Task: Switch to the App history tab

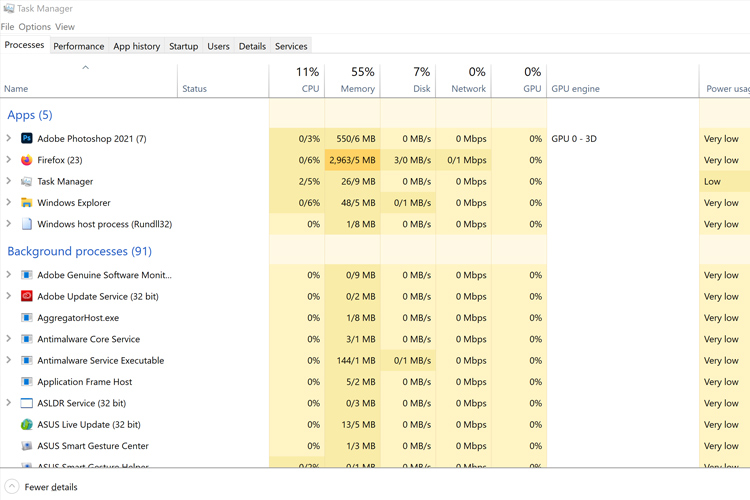Action: (136, 46)
